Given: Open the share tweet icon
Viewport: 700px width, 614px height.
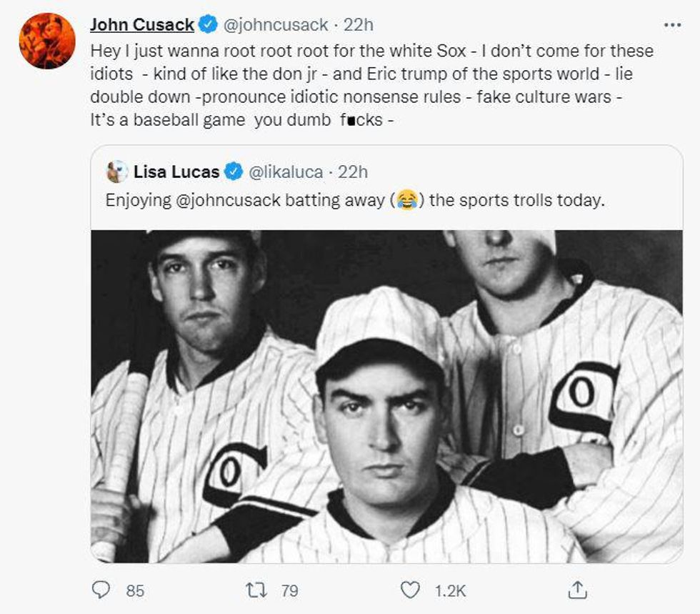Looking at the screenshot, I should pyautogui.click(x=577, y=590).
